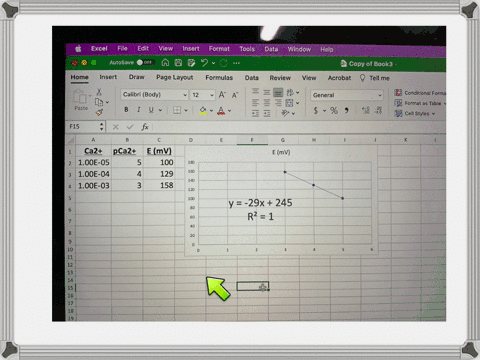
Task: Click the Tell me search box
Action: (x=375, y=78)
